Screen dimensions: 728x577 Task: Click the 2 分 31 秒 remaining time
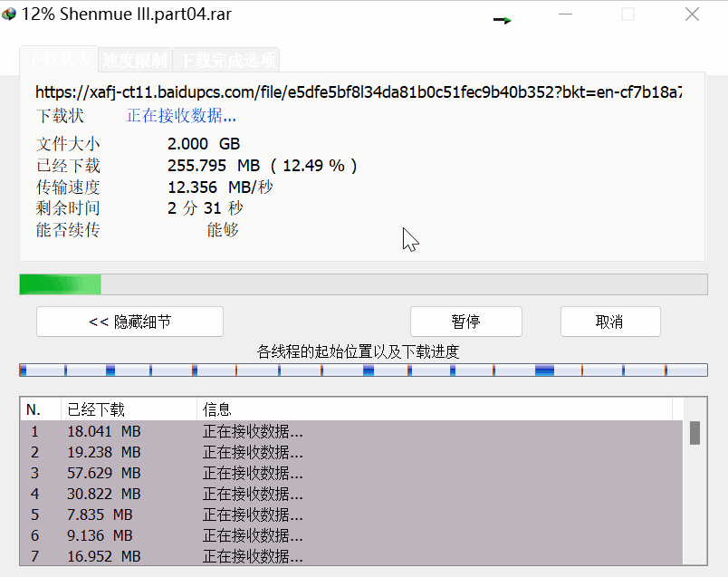click(x=206, y=208)
